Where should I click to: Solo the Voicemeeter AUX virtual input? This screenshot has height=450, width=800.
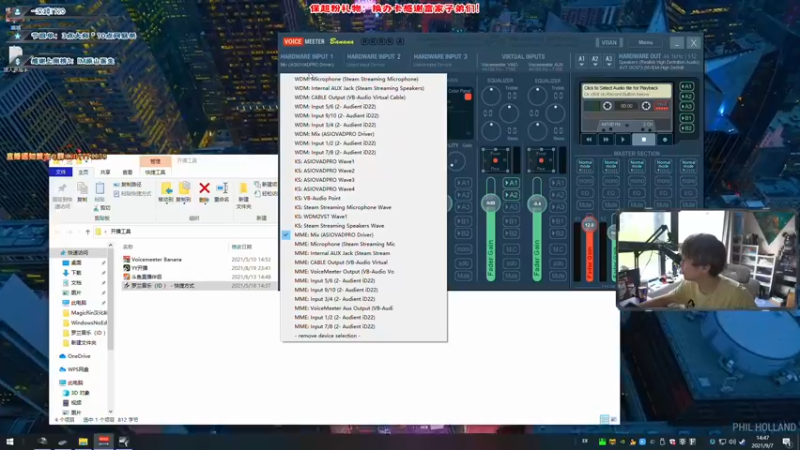point(557,263)
